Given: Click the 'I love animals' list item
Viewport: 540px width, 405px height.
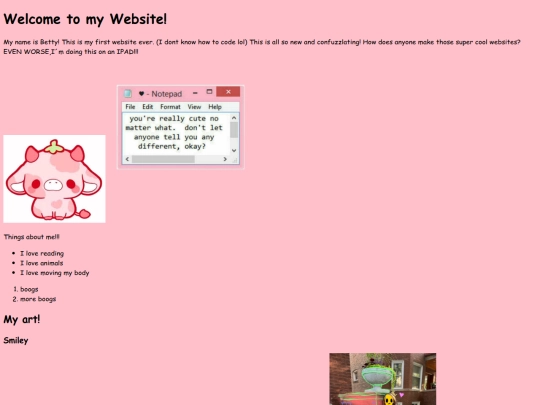Looking at the screenshot, I should pos(41,263).
